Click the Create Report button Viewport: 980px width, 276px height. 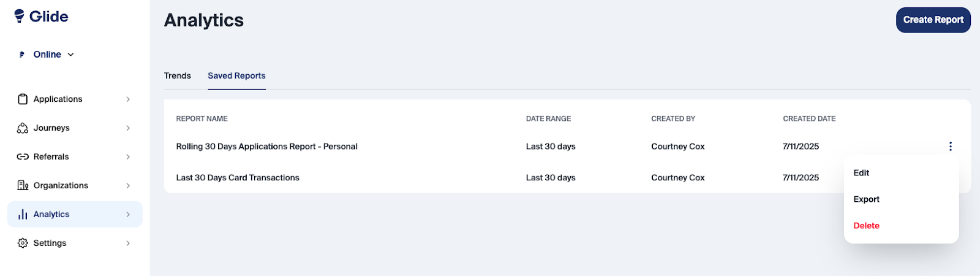(x=933, y=20)
